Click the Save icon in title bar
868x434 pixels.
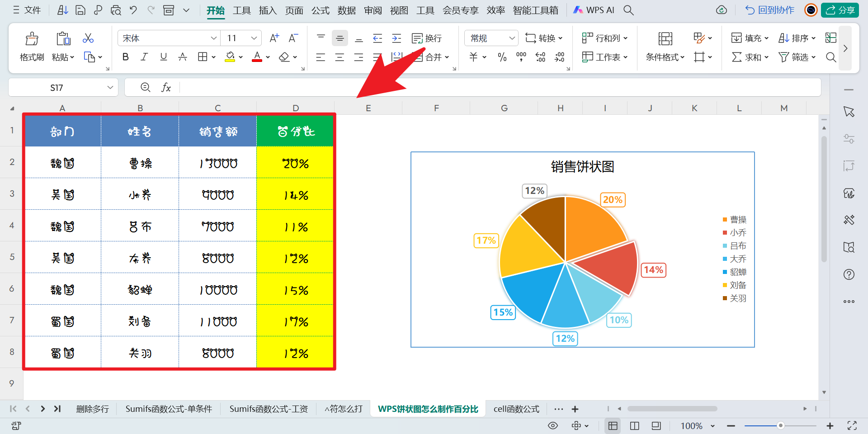(80, 10)
